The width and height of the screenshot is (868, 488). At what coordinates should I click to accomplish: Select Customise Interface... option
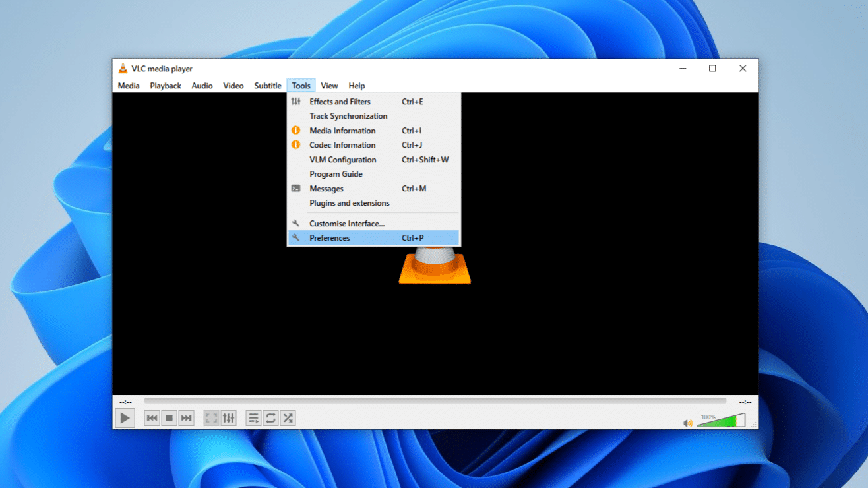click(x=374, y=224)
